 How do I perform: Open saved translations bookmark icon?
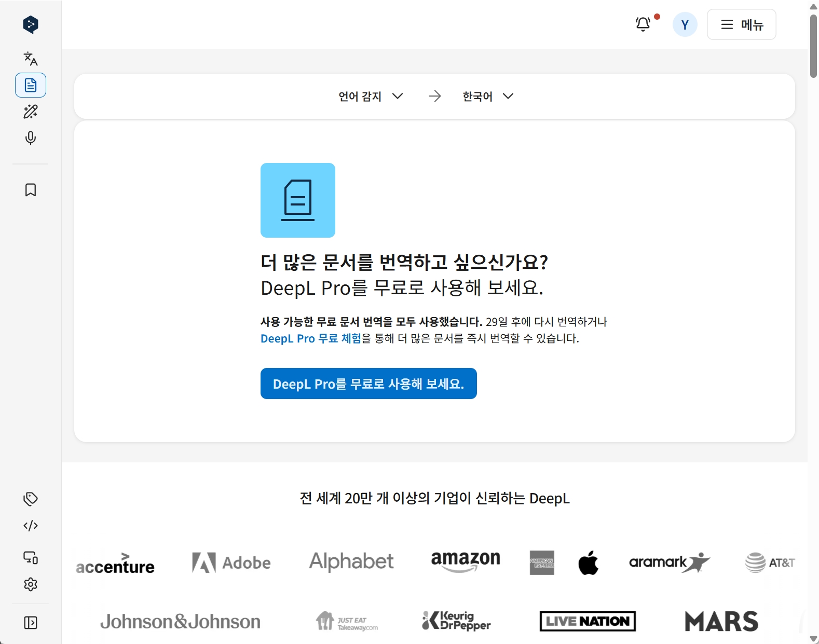click(31, 190)
